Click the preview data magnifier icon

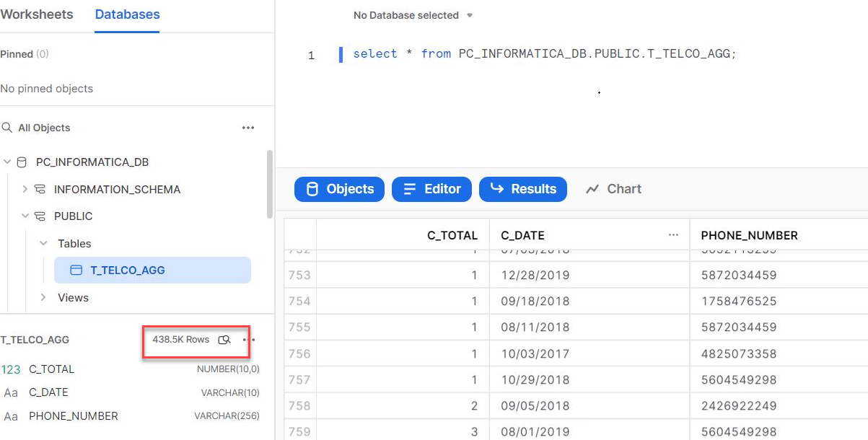[224, 340]
